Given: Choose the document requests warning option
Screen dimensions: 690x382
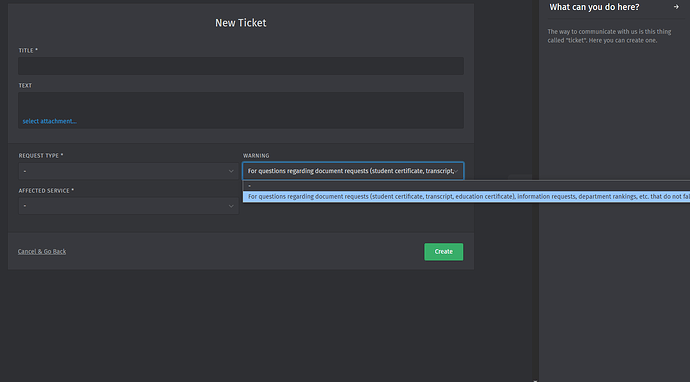Looking at the screenshot, I should [466, 197].
